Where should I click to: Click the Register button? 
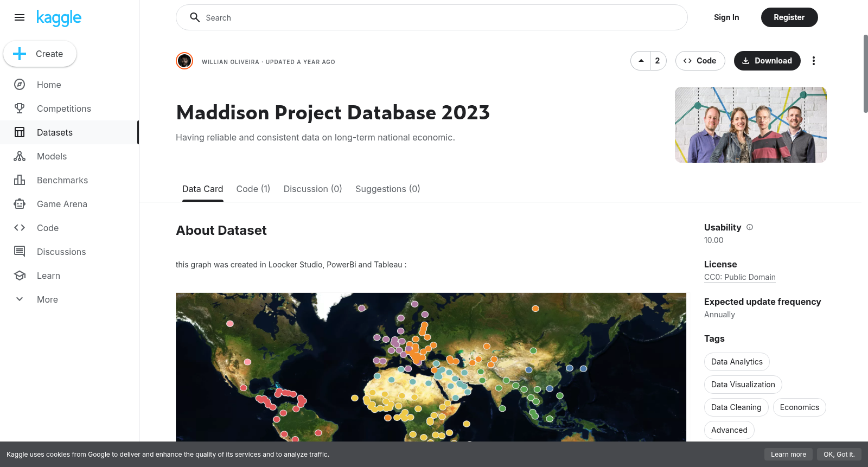click(789, 17)
